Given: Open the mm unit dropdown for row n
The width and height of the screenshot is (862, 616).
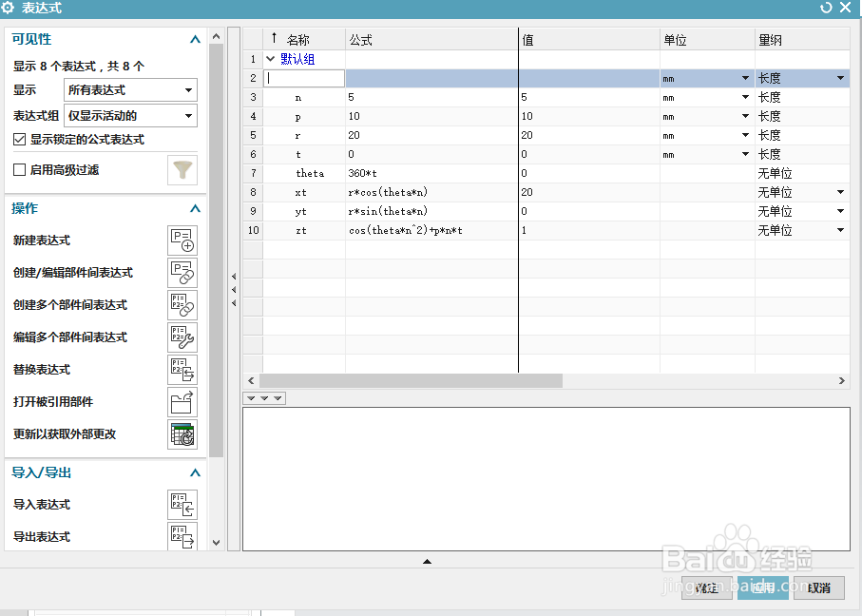Looking at the screenshot, I should 744,97.
